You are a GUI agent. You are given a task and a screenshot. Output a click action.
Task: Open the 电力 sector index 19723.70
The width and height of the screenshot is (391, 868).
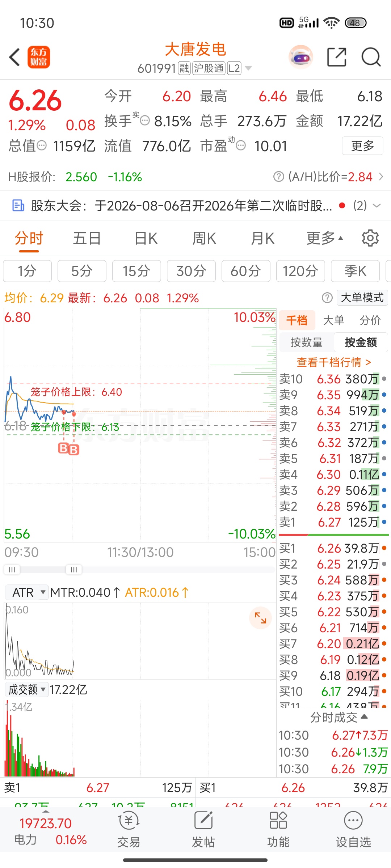[x=50, y=831]
